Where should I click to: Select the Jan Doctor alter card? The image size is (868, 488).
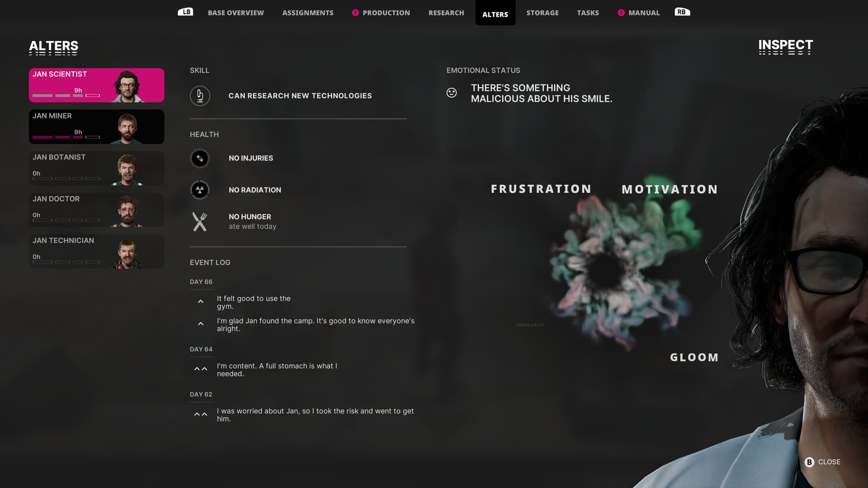[97, 210]
